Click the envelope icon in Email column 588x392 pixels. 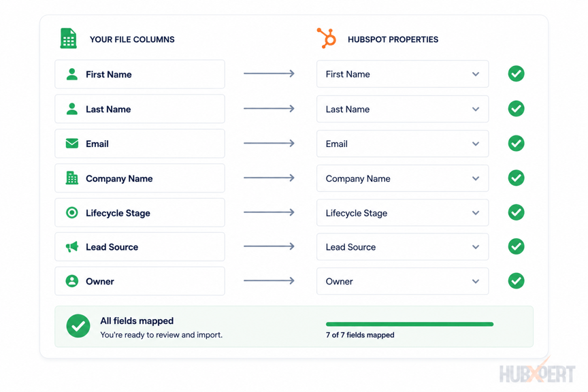tap(72, 144)
